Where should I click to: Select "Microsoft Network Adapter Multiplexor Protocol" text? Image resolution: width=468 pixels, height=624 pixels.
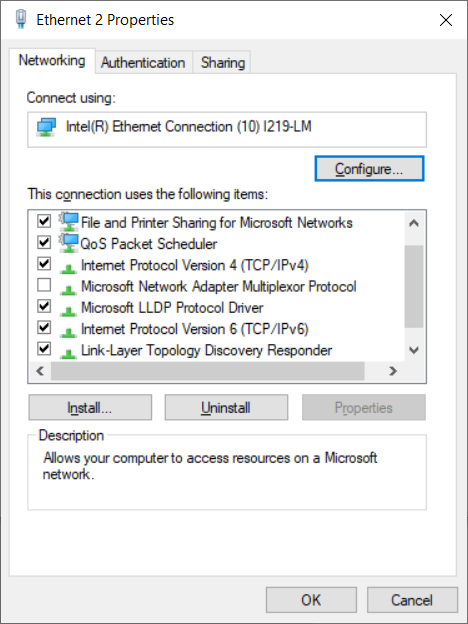218,287
